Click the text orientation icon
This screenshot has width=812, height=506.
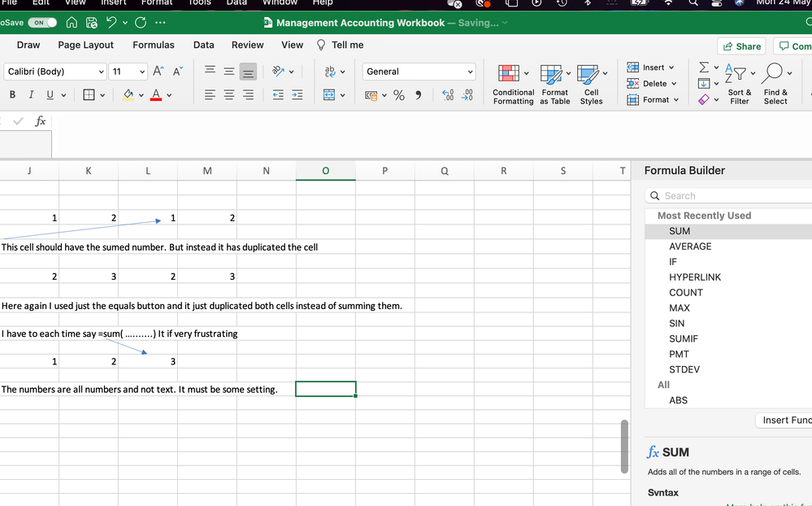coord(279,71)
